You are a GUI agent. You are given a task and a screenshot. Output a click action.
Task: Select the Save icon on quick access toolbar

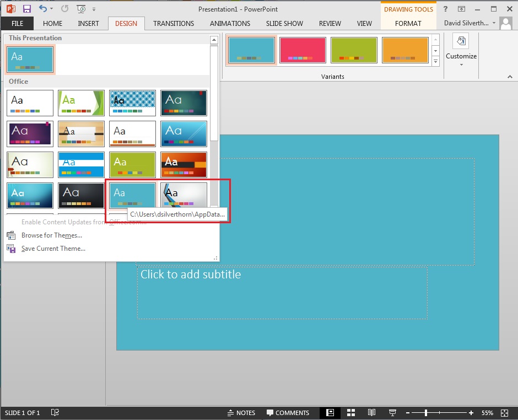point(26,8)
